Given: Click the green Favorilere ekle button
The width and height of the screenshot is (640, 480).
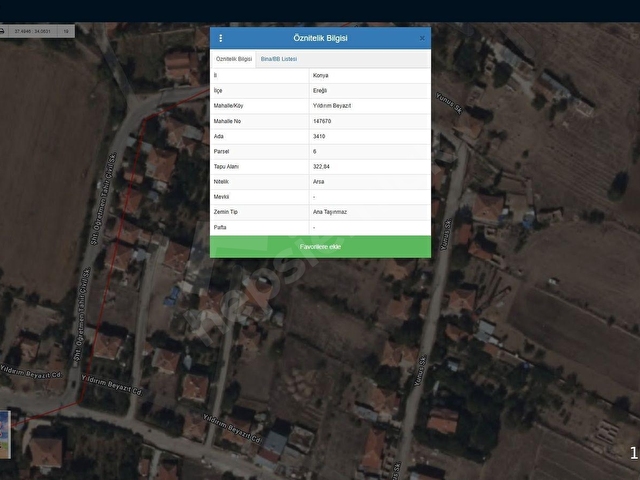Looking at the screenshot, I should point(320,247).
